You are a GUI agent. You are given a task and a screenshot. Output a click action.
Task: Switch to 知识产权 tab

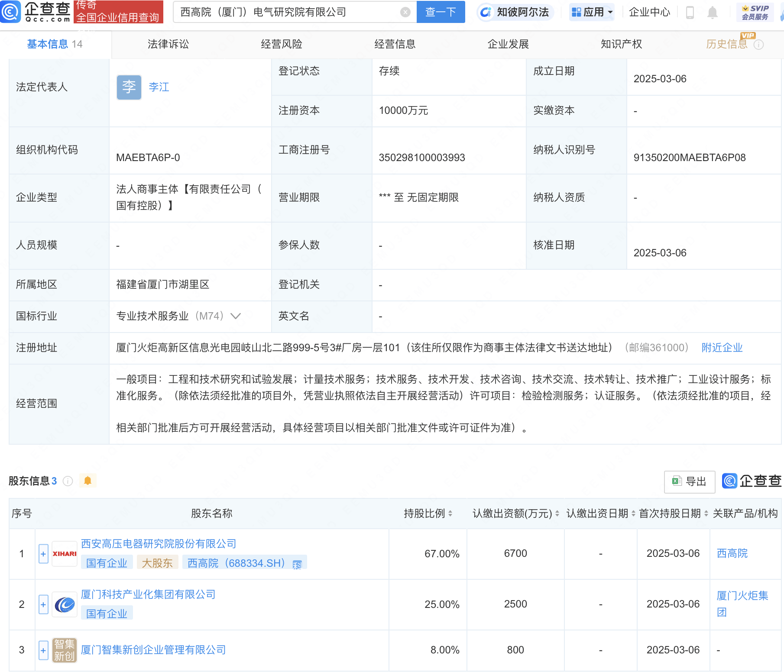tap(621, 44)
